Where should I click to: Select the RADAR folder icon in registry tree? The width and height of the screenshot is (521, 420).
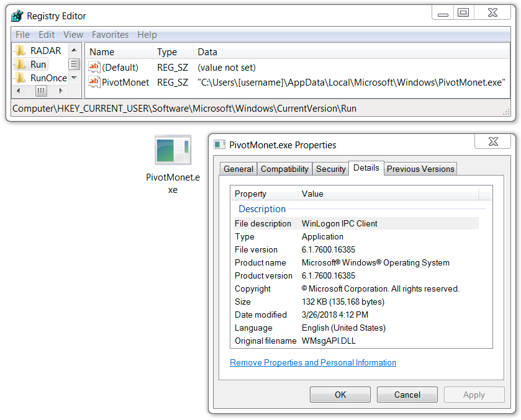pos(21,50)
